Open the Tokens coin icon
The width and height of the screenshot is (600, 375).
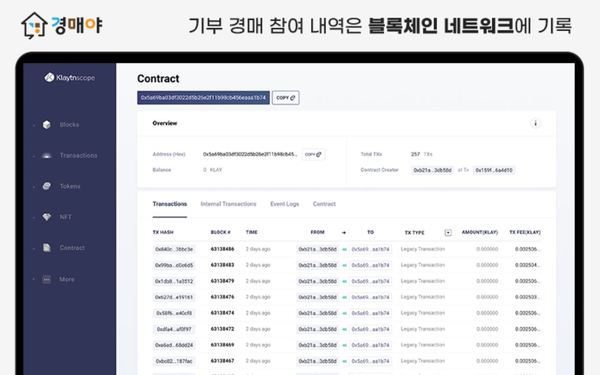click(x=47, y=186)
